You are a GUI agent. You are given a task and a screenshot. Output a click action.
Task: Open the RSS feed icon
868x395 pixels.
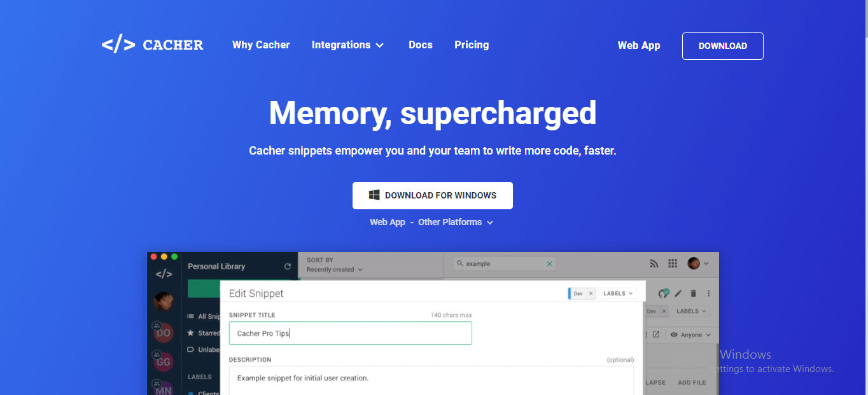(x=654, y=263)
